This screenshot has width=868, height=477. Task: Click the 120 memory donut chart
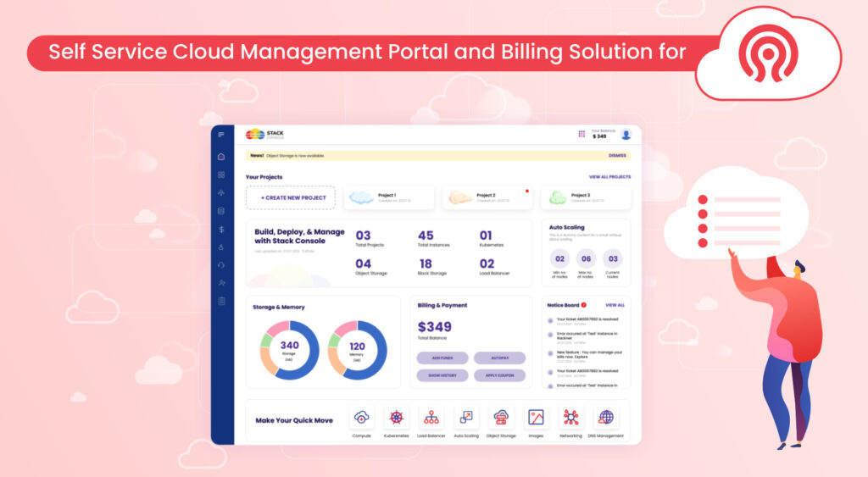click(x=357, y=350)
